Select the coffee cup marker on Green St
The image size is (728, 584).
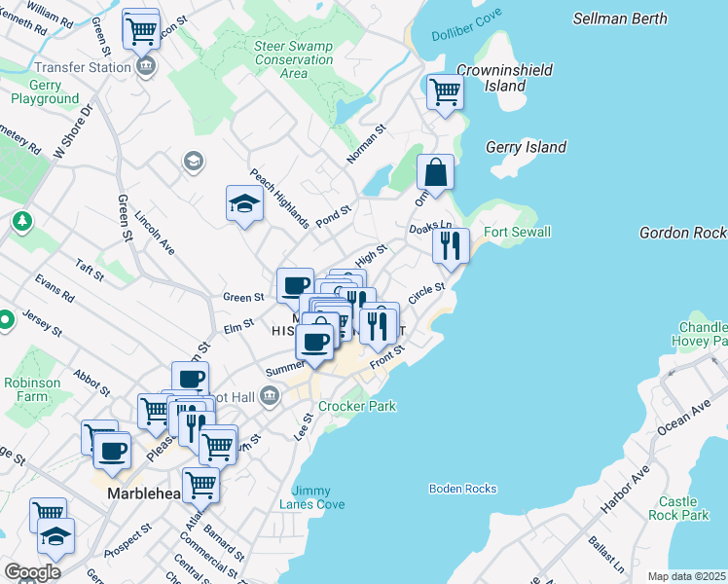295,286
